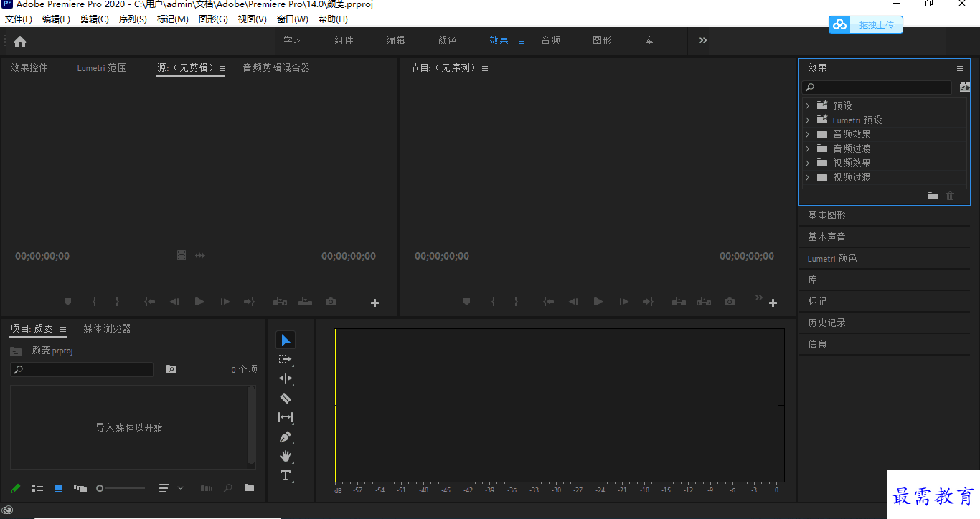
Task: Select the Hand tool
Action: (286, 456)
